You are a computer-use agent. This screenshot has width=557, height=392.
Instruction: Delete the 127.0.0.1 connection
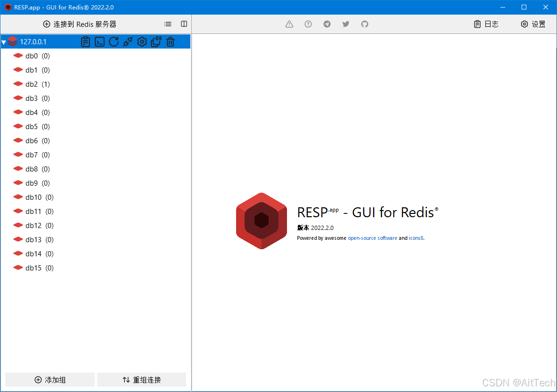(171, 42)
